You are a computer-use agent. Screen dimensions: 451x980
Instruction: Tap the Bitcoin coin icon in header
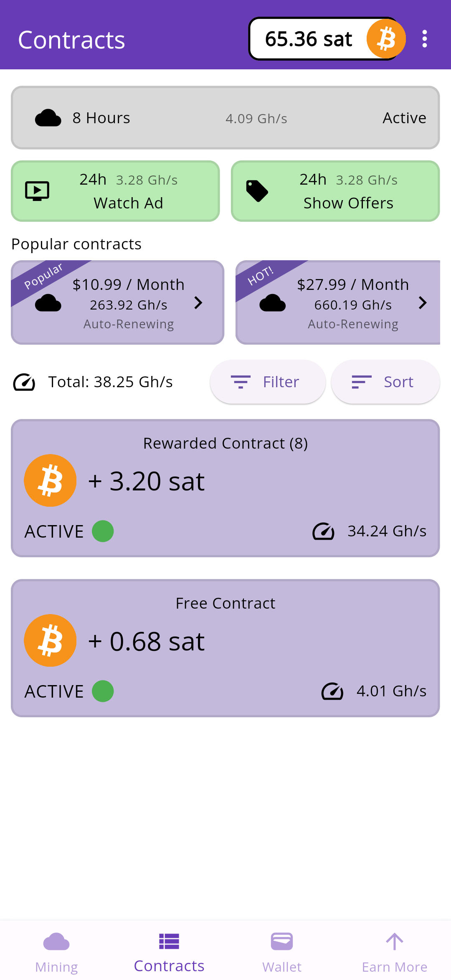point(386,39)
